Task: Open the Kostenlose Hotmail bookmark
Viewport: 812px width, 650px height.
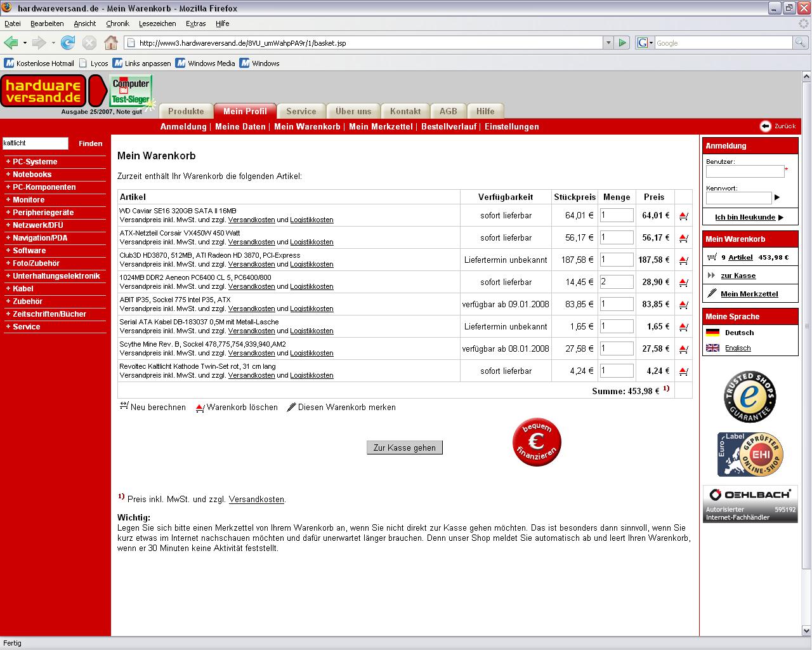Action: [x=39, y=63]
